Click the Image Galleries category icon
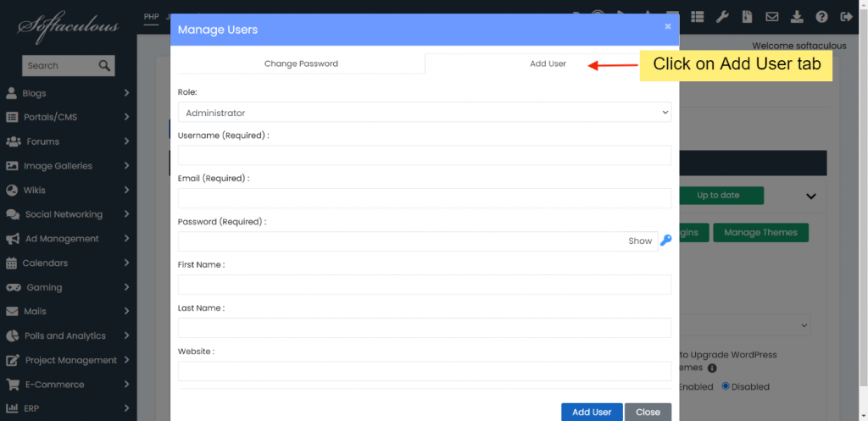The image size is (868, 421). coord(12,166)
